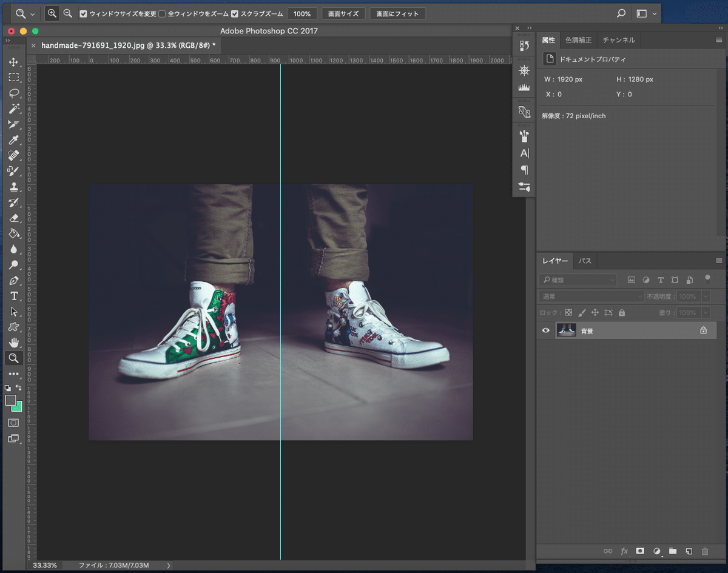Click the 画面にフィット button
The height and width of the screenshot is (573, 728).
coord(397,13)
